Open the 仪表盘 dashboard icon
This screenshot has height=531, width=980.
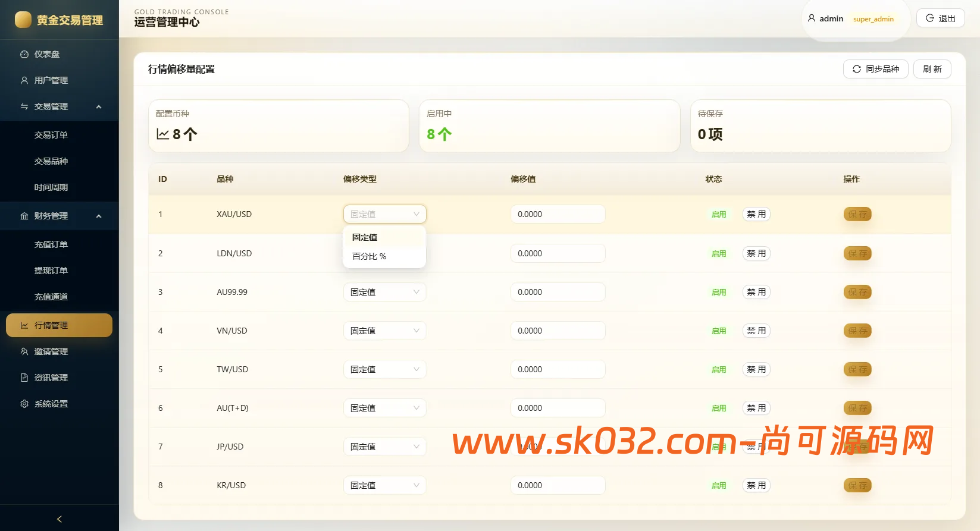24,54
